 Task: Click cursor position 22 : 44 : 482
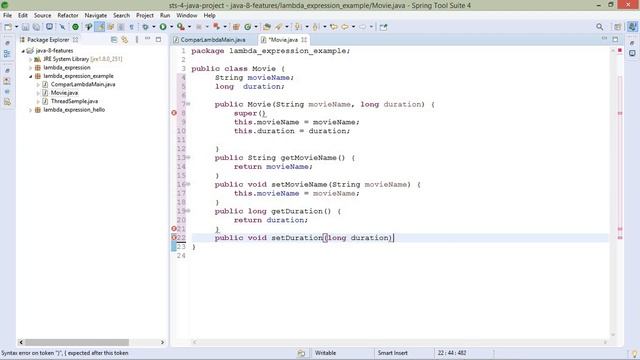[452, 353]
